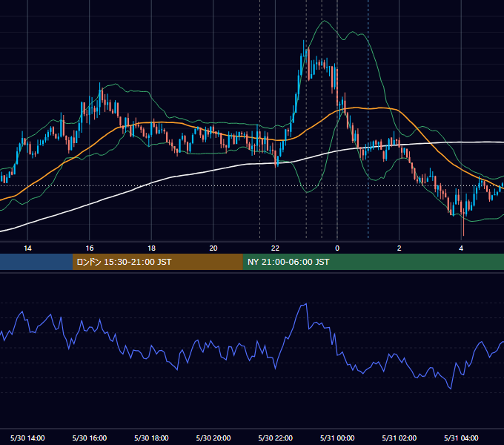The image size is (504, 445).
Task: Click the 5/30 16:00 date label
Action: [90, 438]
